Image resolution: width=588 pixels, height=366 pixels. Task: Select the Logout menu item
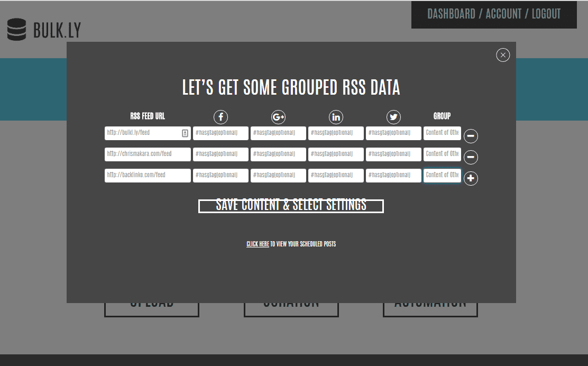coord(546,14)
